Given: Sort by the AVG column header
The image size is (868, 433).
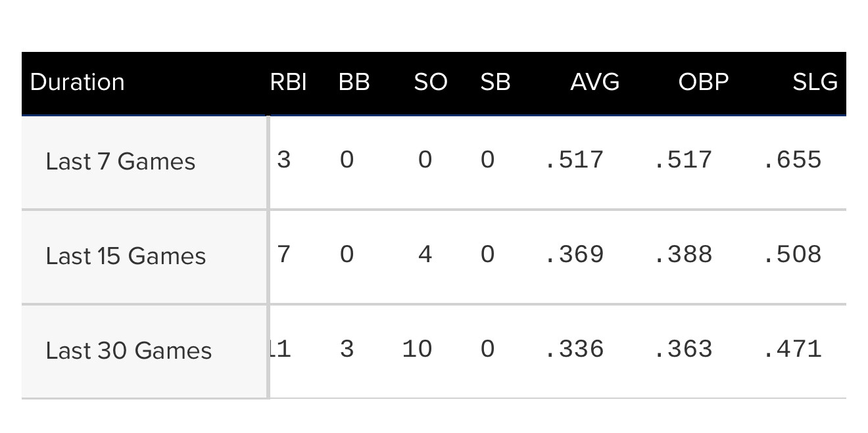Looking at the screenshot, I should tap(594, 82).
